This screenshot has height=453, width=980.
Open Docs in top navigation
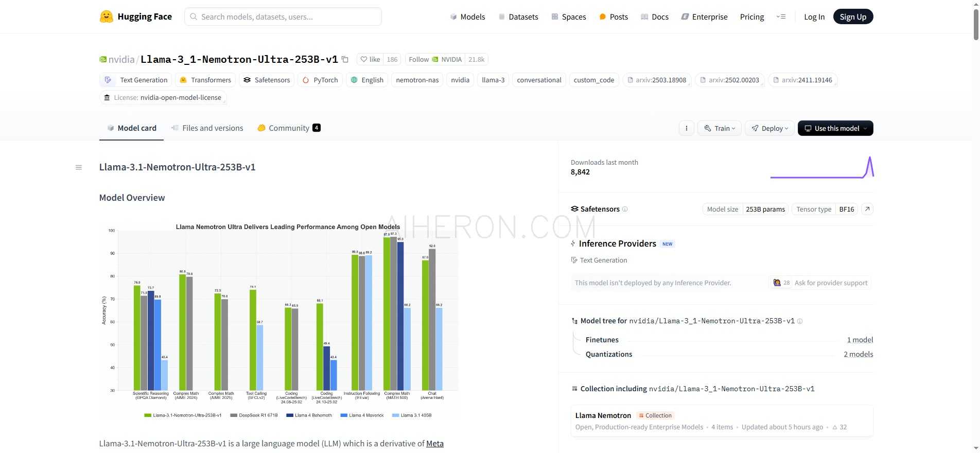click(655, 17)
